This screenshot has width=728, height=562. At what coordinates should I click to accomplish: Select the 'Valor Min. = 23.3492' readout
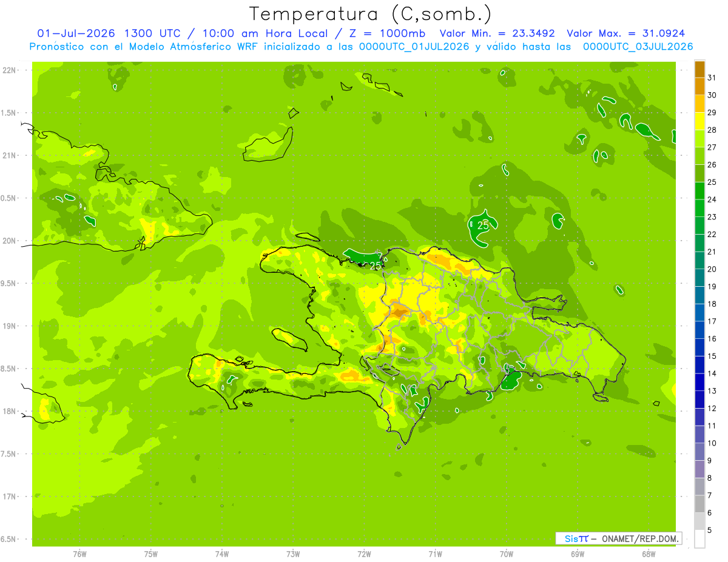pyautogui.click(x=499, y=33)
